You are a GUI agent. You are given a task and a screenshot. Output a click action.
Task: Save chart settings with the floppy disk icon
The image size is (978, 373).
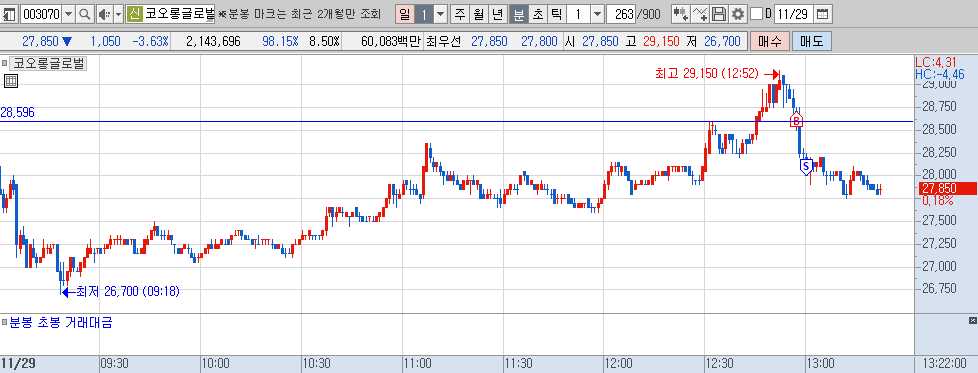719,13
